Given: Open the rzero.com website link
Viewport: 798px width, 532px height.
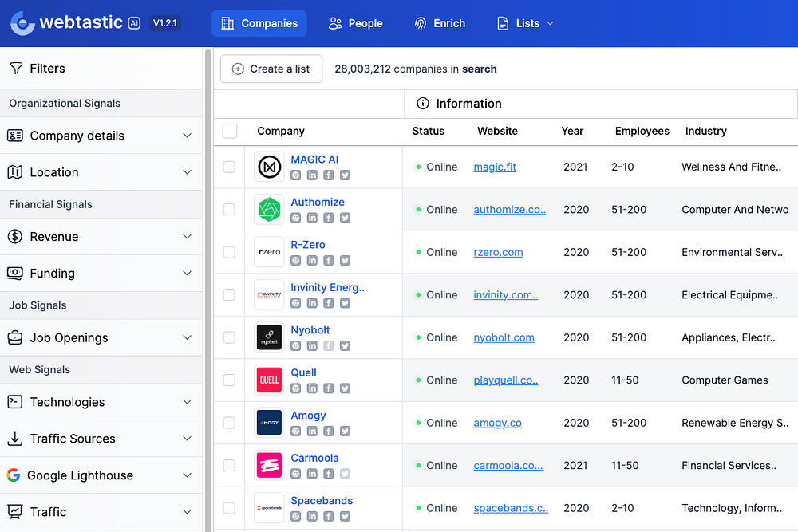Looking at the screenshot, I should (498, 253).
